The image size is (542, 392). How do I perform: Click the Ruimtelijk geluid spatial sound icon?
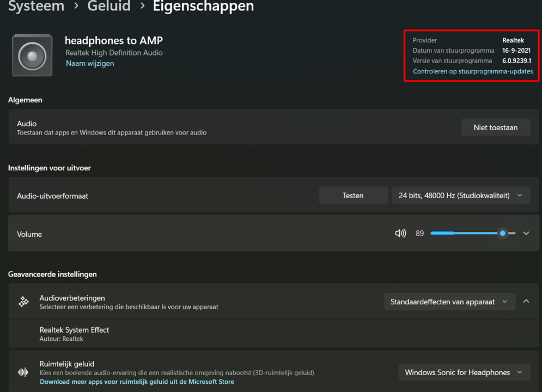tap(23, 372)
